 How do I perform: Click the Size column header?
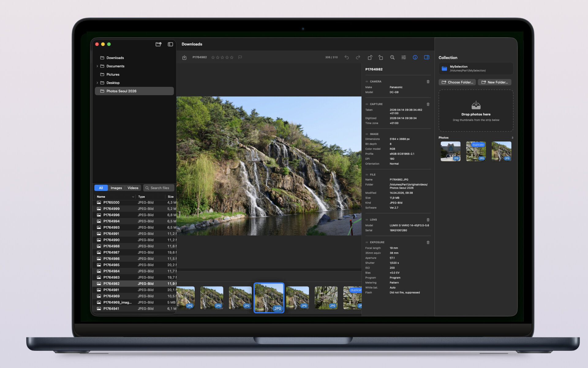pos(171,197)
